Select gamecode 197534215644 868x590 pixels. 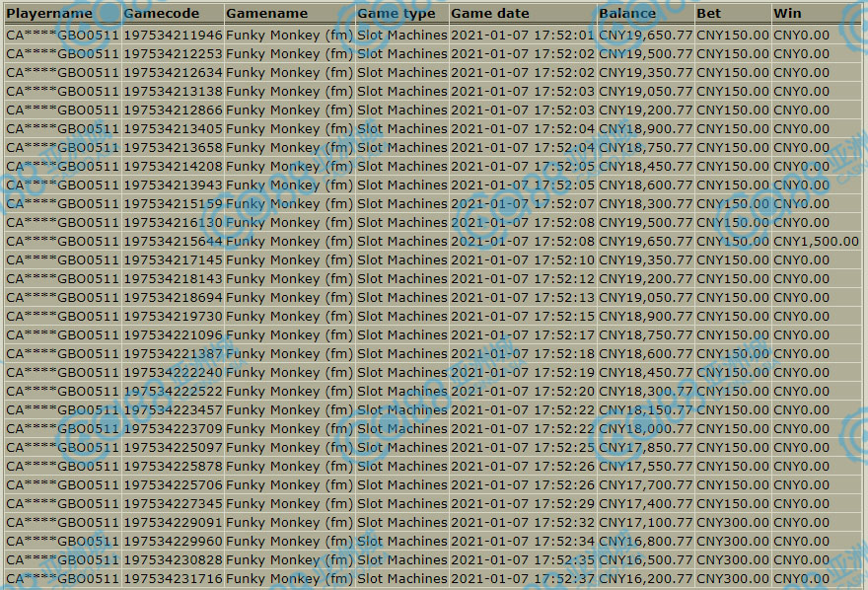pos(173,242)
